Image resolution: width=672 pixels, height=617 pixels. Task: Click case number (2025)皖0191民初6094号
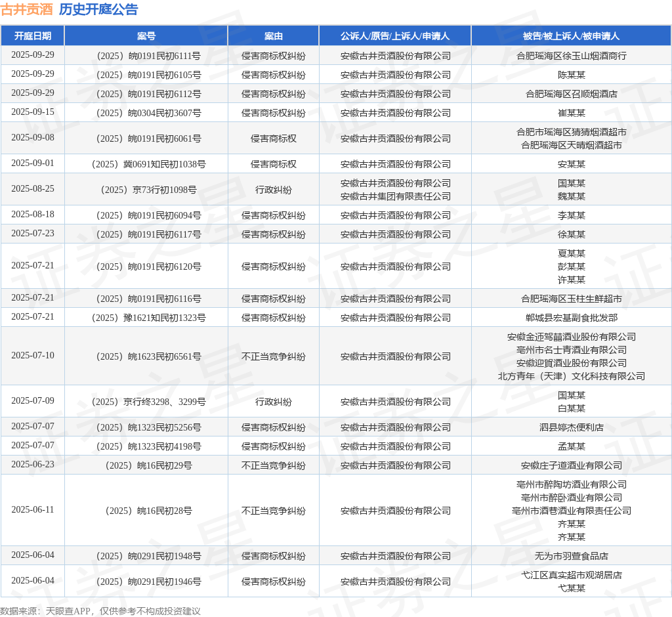[149, 215]
